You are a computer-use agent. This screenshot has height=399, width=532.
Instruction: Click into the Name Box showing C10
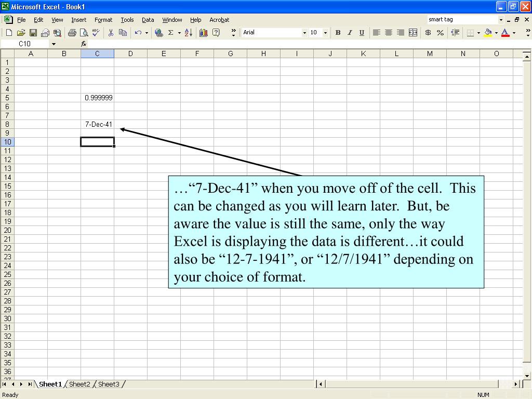[25, 44]
